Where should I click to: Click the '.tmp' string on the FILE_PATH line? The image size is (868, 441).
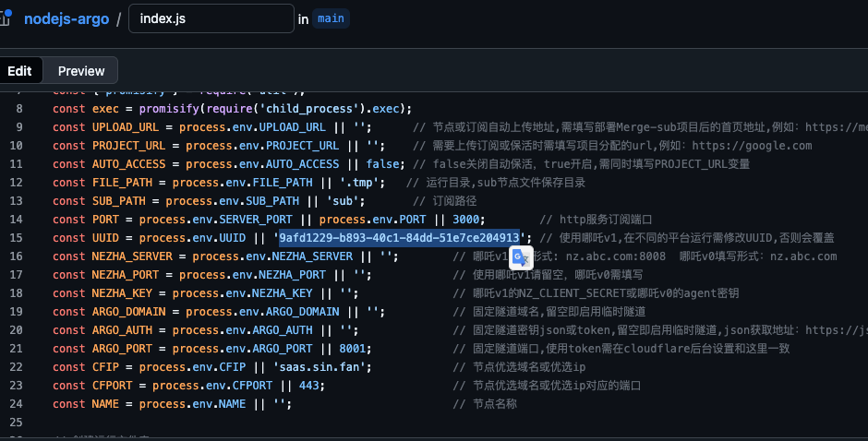pyautogui.click(x=356, y=183)
